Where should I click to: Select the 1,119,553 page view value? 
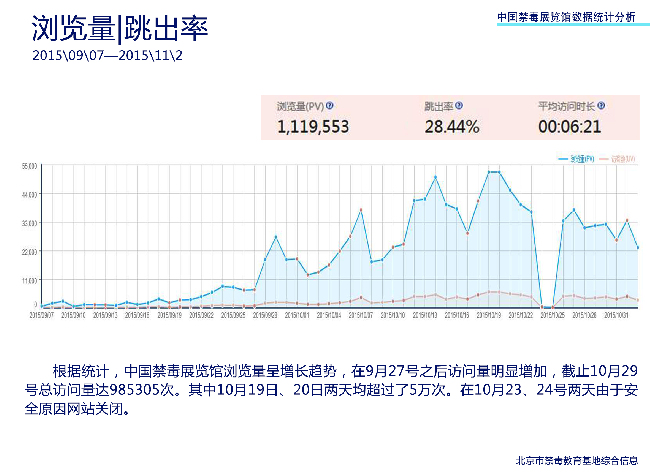(312, 126)
